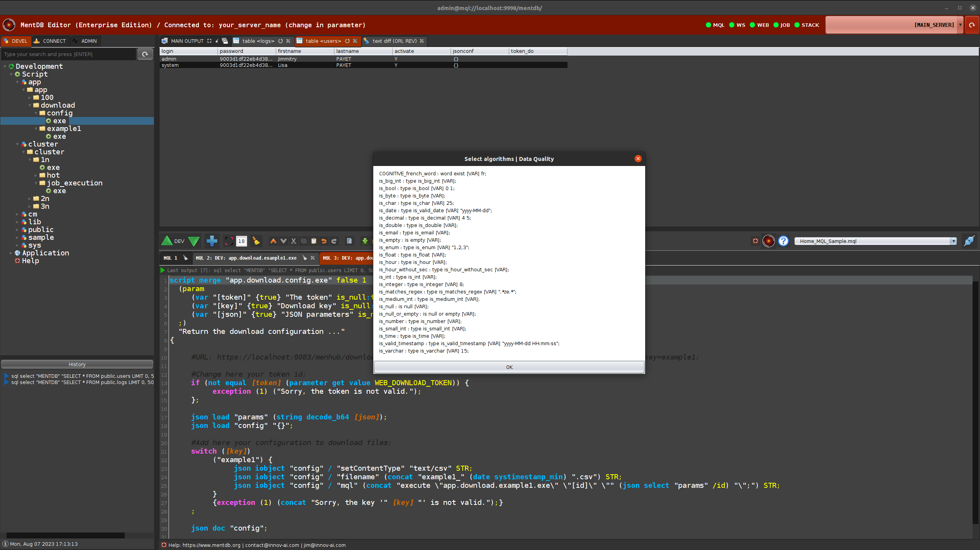Viewport: 980px width, 550px height.
Task: Click the green up-triangle before DEV
Action: point(167,241)
